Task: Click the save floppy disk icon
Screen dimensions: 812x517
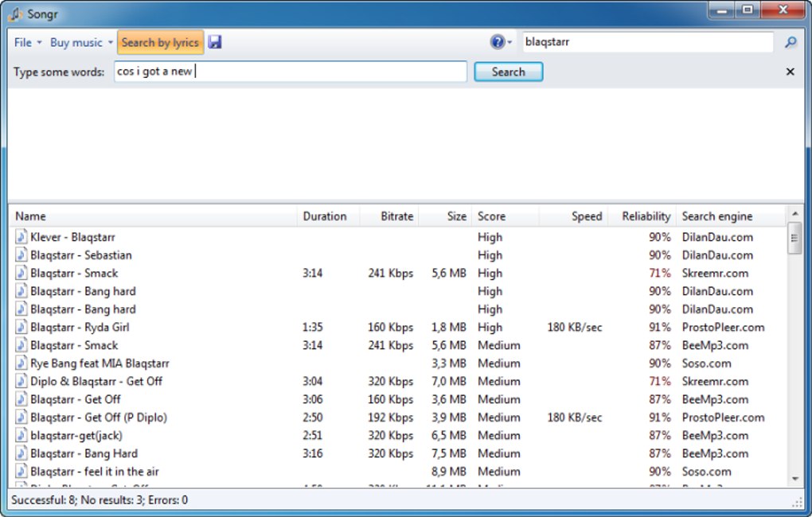Action: click(215, 42)
